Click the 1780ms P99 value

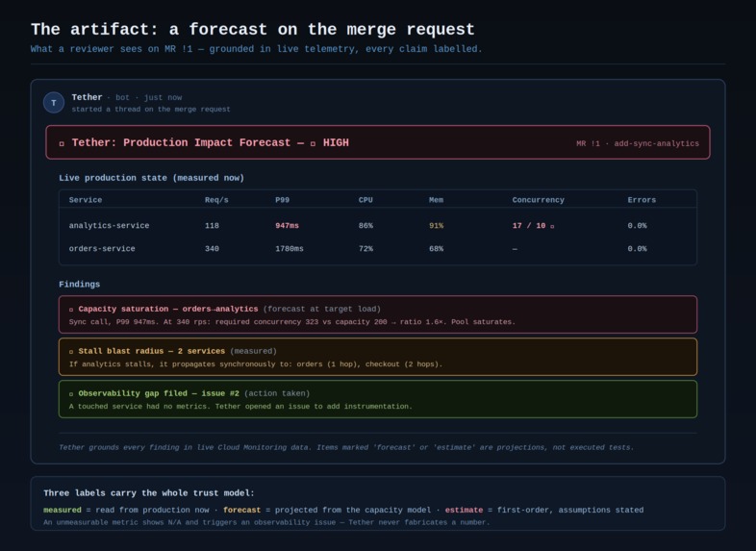click(290, 249)
